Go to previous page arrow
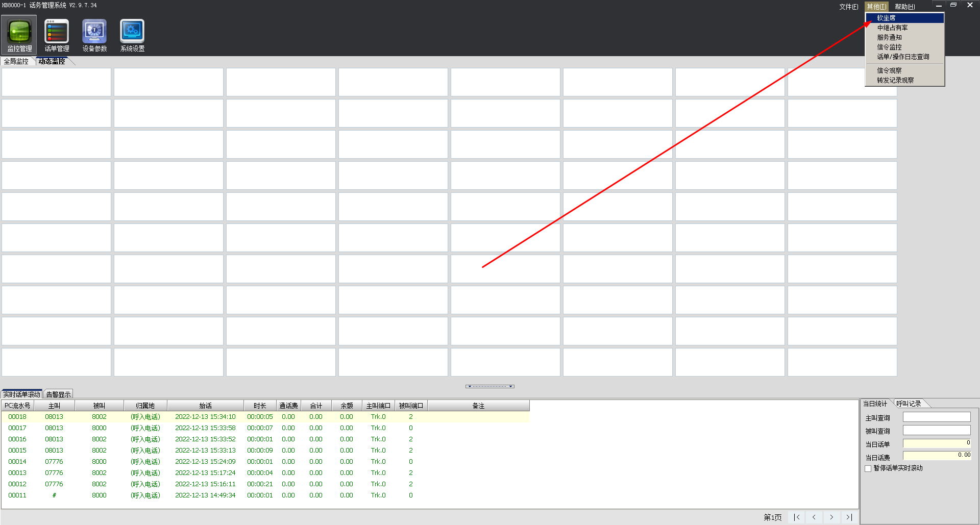The image size is (980, 525). [x=814, y=517]
